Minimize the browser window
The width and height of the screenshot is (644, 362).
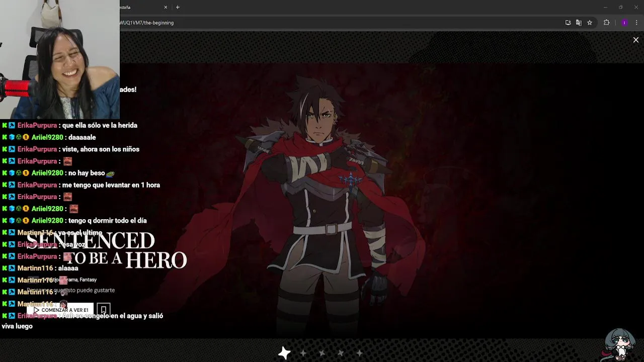pyautogui.click(x=605, y=7)
